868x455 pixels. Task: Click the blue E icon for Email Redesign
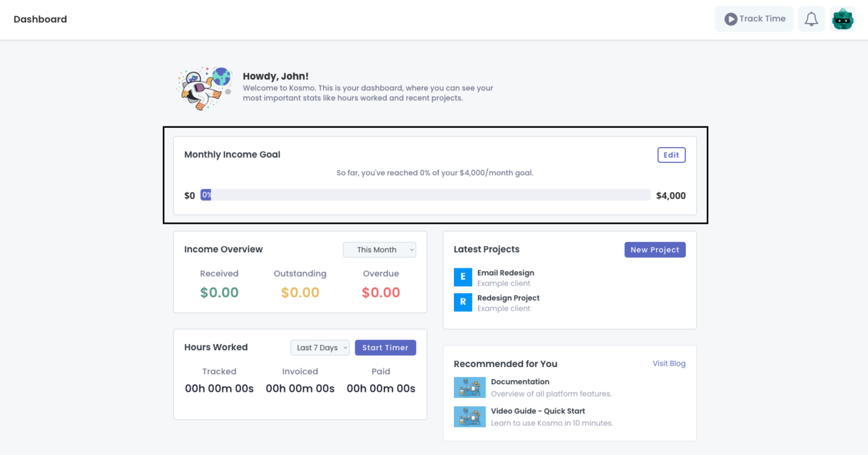[x=463, y=277]
